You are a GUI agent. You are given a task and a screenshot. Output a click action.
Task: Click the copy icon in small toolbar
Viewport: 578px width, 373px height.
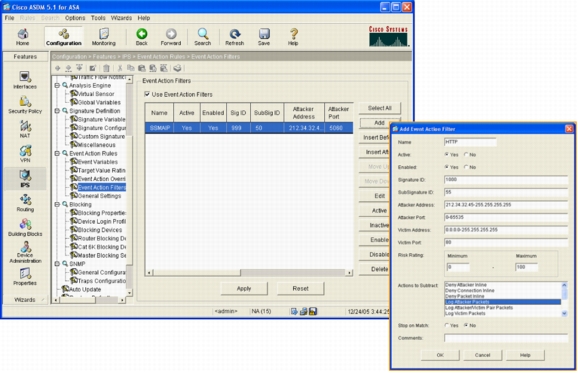130,68
